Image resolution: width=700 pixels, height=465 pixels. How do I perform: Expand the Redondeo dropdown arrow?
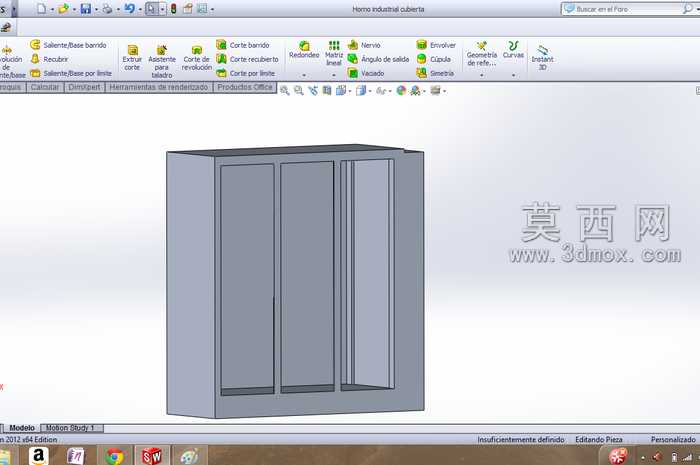click(304, 75)
